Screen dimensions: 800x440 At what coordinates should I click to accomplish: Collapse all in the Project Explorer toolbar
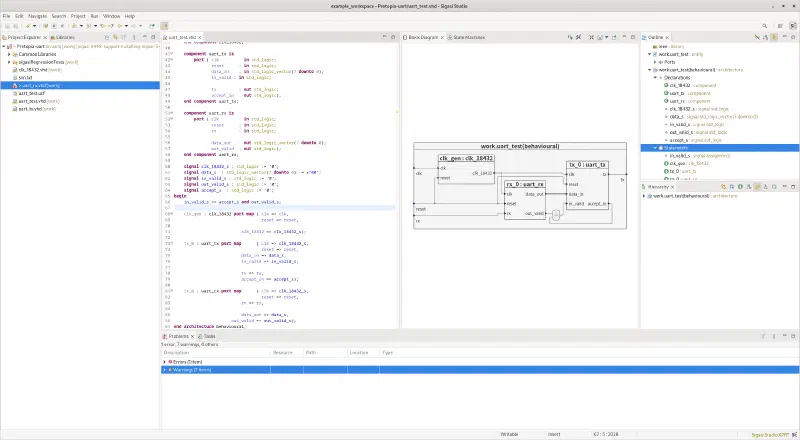pyautogui.click(x=106, y=37)
